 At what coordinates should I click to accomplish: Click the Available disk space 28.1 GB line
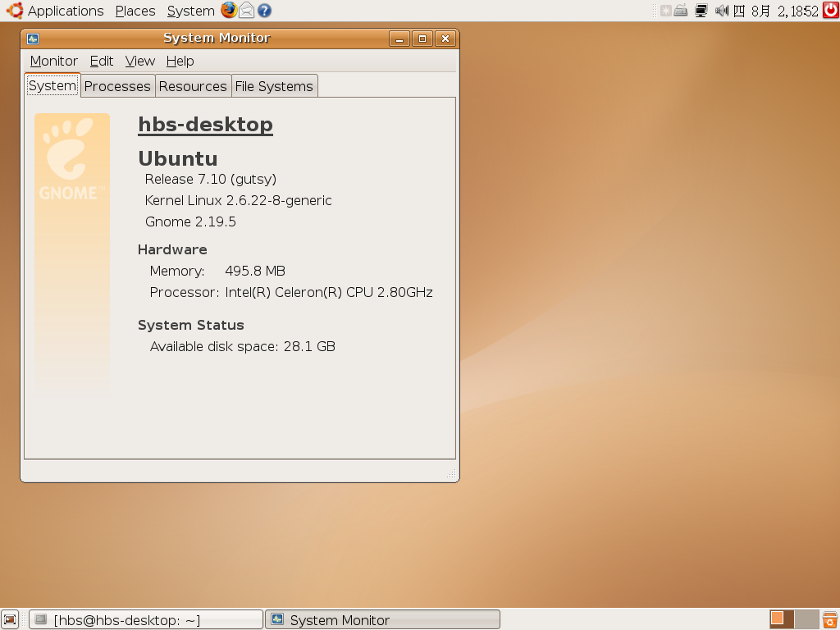[x=243, y=347]
